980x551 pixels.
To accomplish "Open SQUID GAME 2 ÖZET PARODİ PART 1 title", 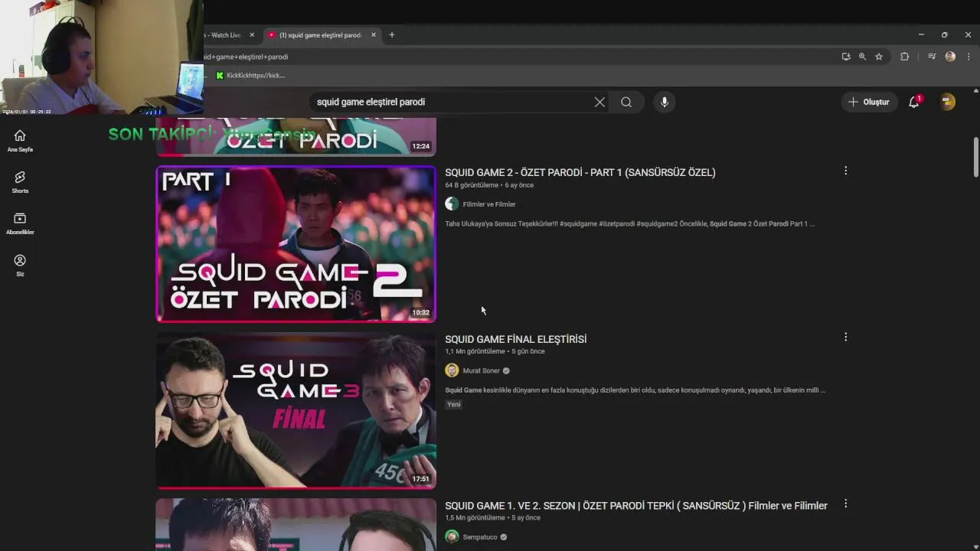I will tap(580, 172).
